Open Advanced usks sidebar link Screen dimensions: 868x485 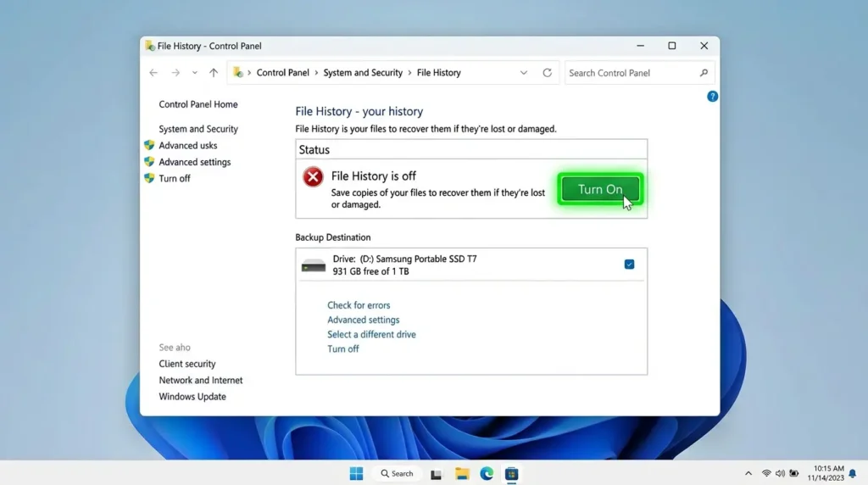pos(187,146)
